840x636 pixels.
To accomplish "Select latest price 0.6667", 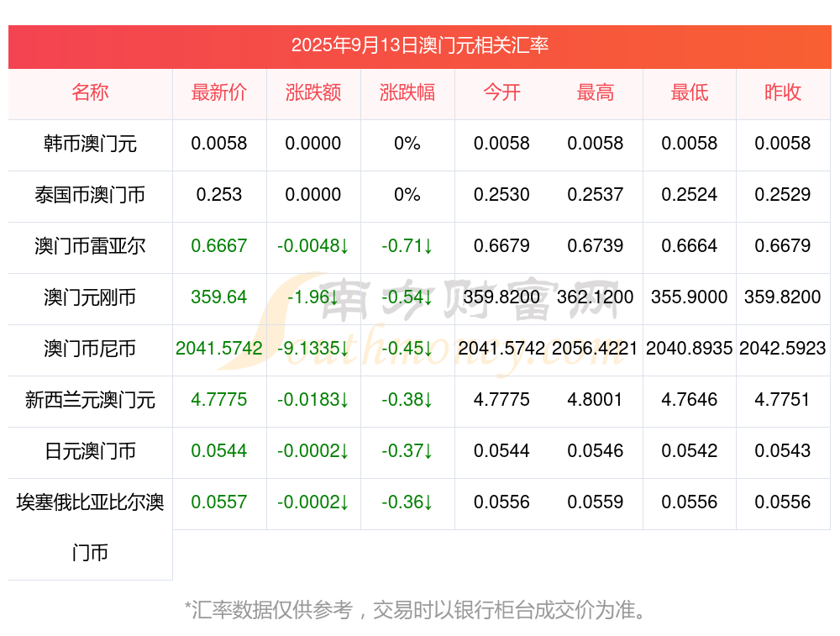I will [219, 246].
